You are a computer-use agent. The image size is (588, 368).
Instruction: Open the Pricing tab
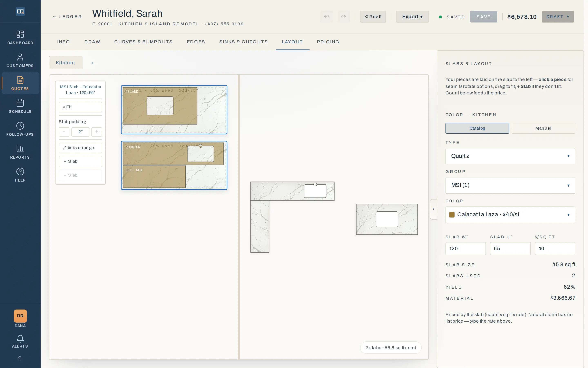click(328, 42)
